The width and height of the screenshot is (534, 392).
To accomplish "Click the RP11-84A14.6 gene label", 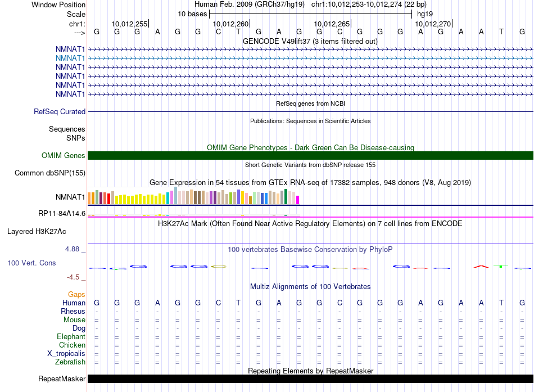I will coord(62,214).
